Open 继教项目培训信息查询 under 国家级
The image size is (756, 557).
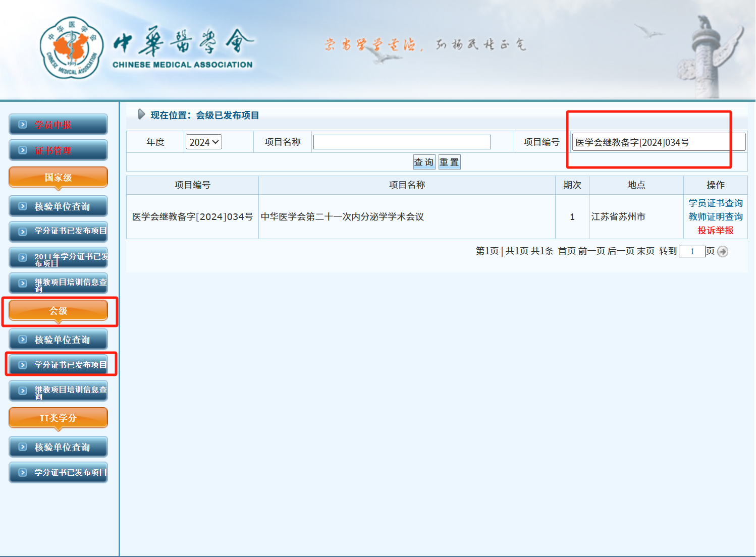click(58, 284)
